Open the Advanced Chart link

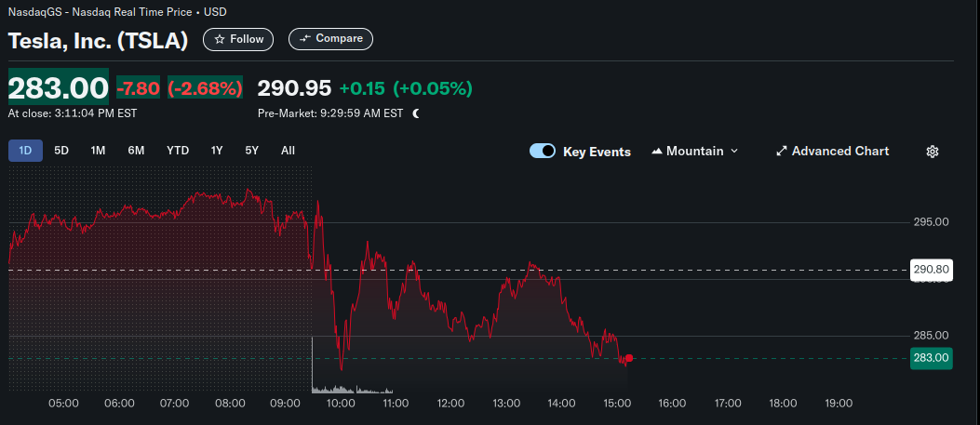[833, 151]
